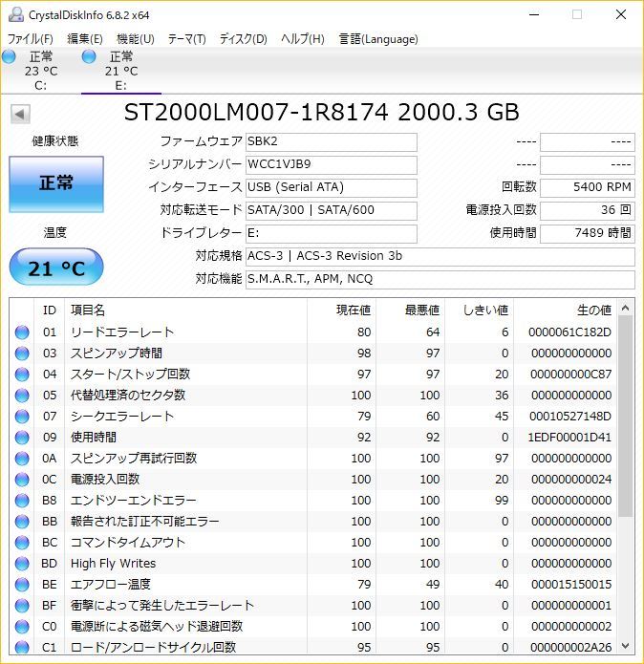Close the CrystalDiskInfo window
Screen dimensions: 644x664
coord(621,15)
